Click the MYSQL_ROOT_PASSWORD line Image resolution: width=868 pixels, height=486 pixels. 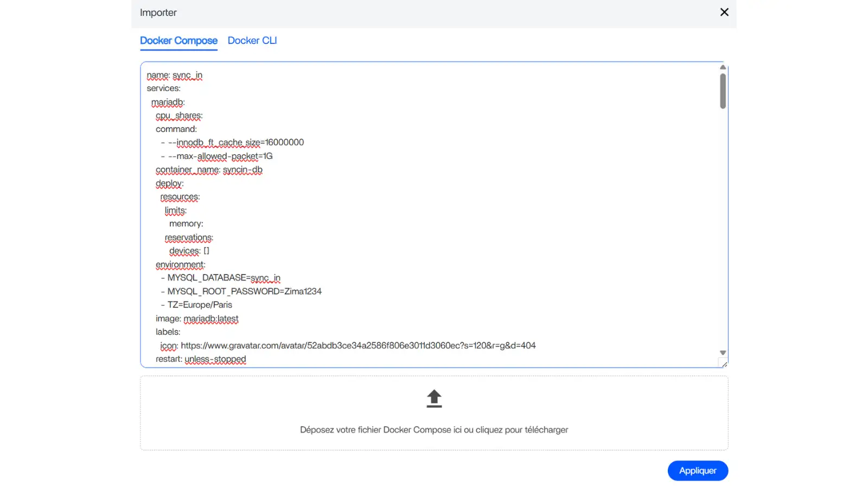tap(244, 291)
